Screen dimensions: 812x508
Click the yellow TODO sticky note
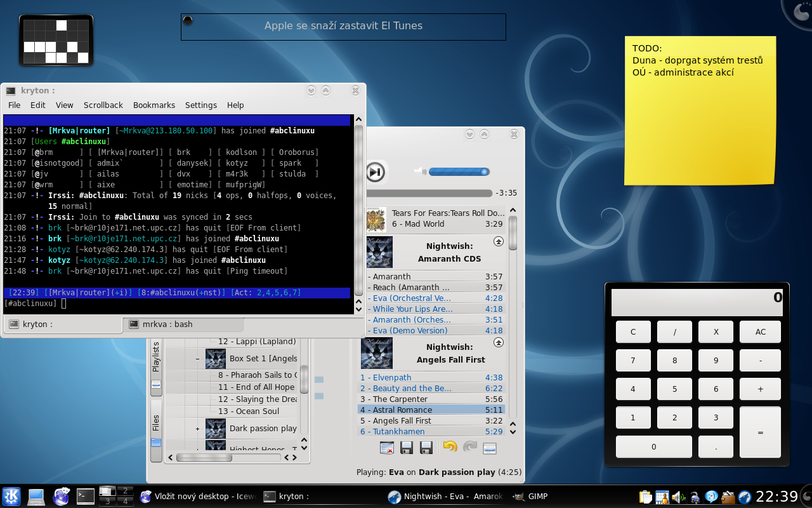700,110
